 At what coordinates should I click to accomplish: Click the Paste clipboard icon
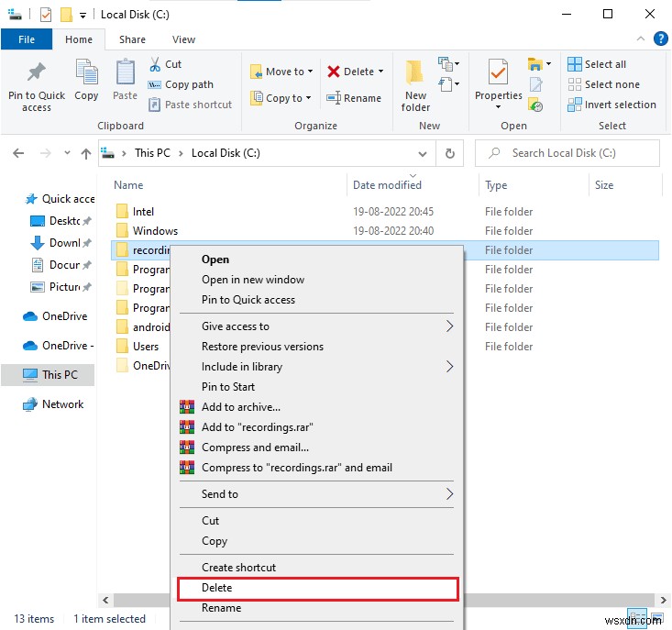click(126, 72)
